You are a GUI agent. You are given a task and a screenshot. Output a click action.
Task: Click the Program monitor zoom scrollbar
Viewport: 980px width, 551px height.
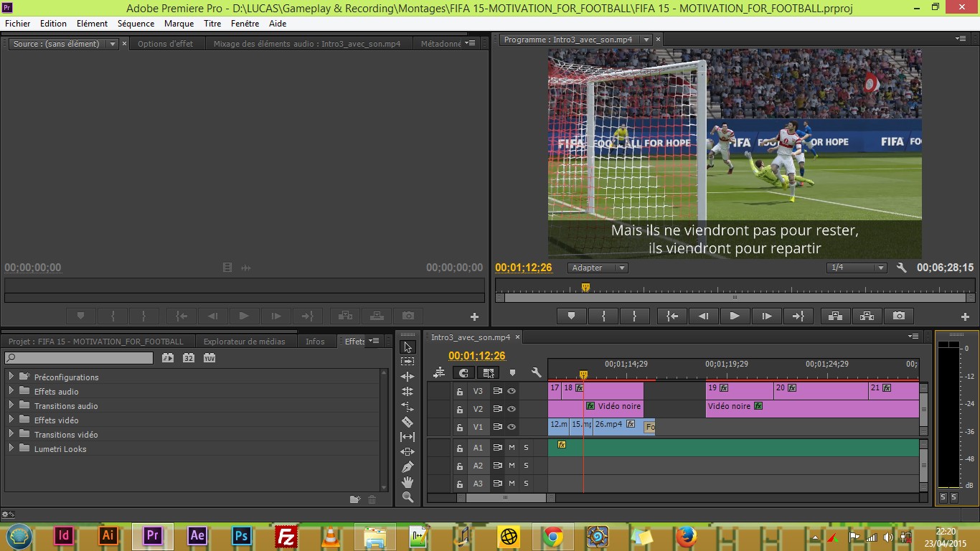coord(735,297)
